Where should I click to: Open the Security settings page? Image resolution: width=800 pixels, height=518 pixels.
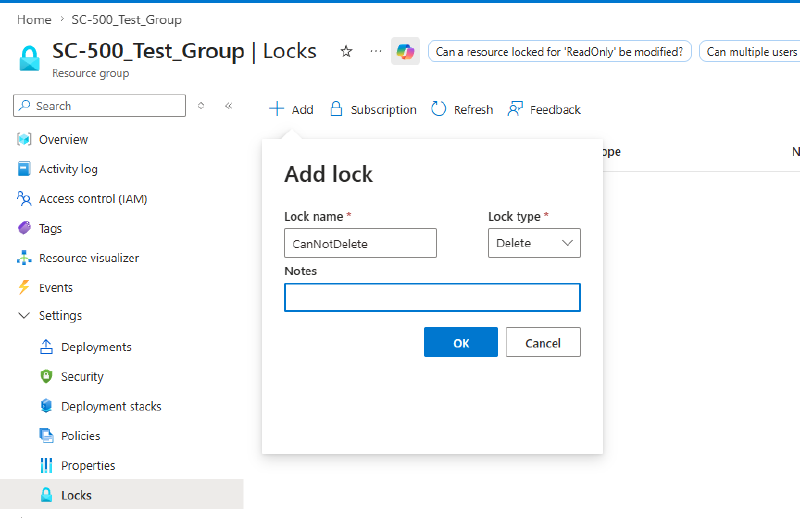tap(82, 376)
